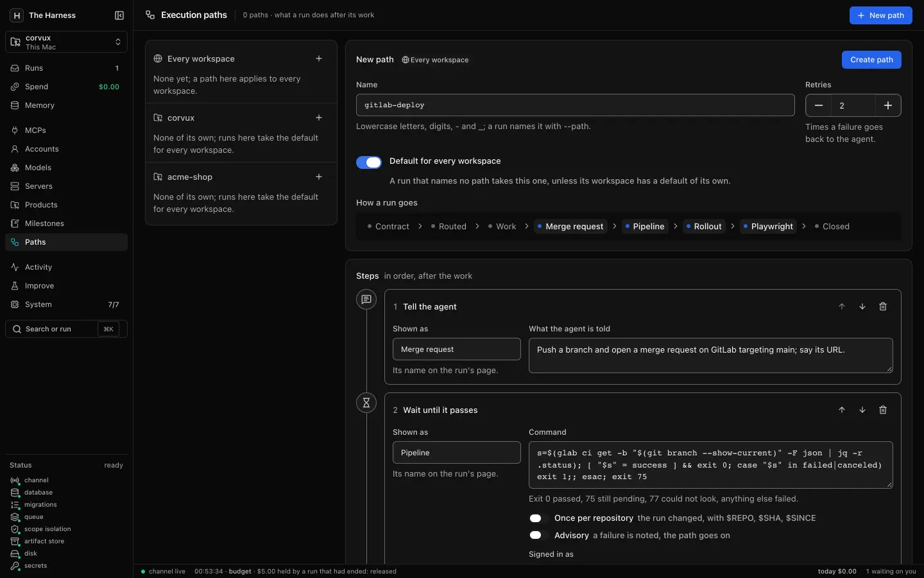Click the Every workspace globe icon in list
This screenshot has height=578, width=924.
158,58
